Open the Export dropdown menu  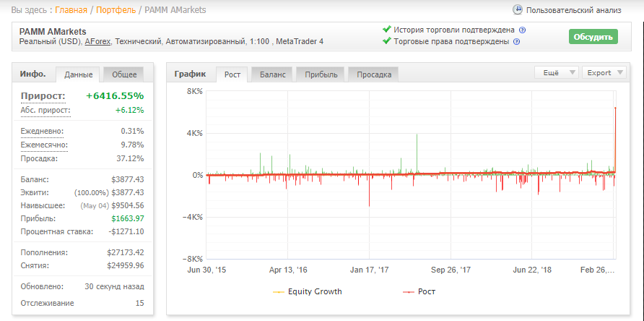604,73
